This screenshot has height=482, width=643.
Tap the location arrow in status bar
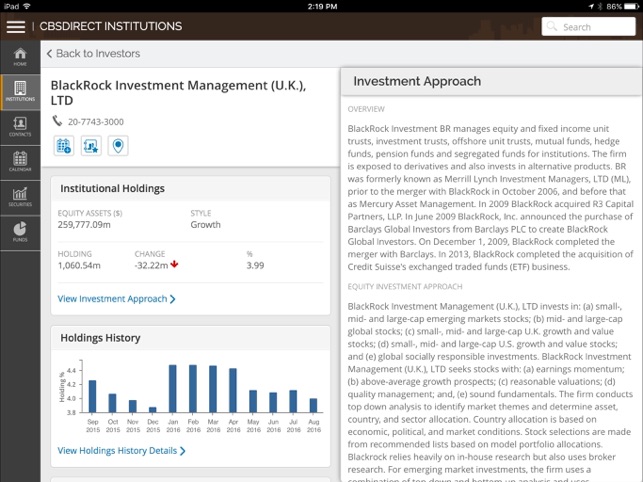point(591,6)
